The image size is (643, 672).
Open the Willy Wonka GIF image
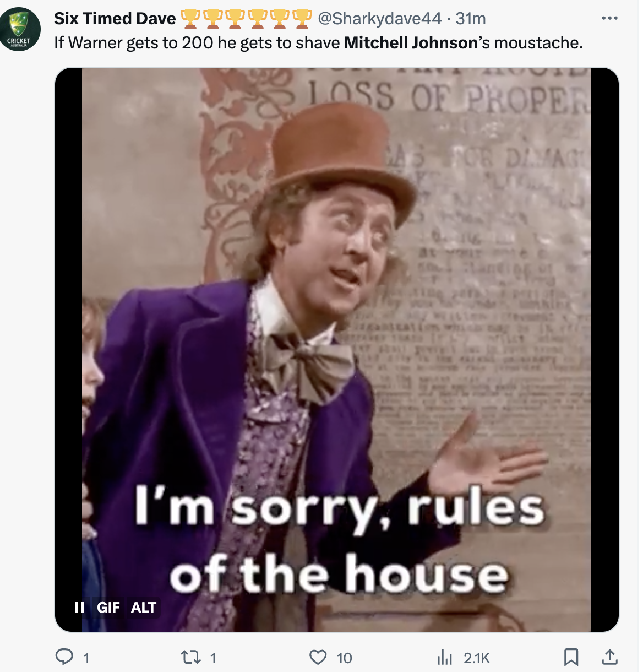tap(337, 349)
